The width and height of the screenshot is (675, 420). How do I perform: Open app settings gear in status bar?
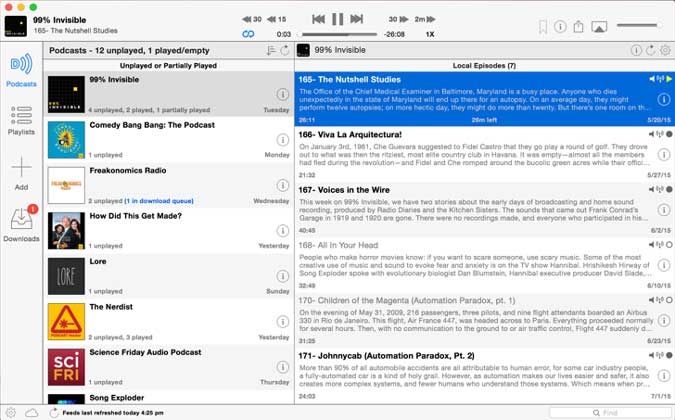pos(11,413)
